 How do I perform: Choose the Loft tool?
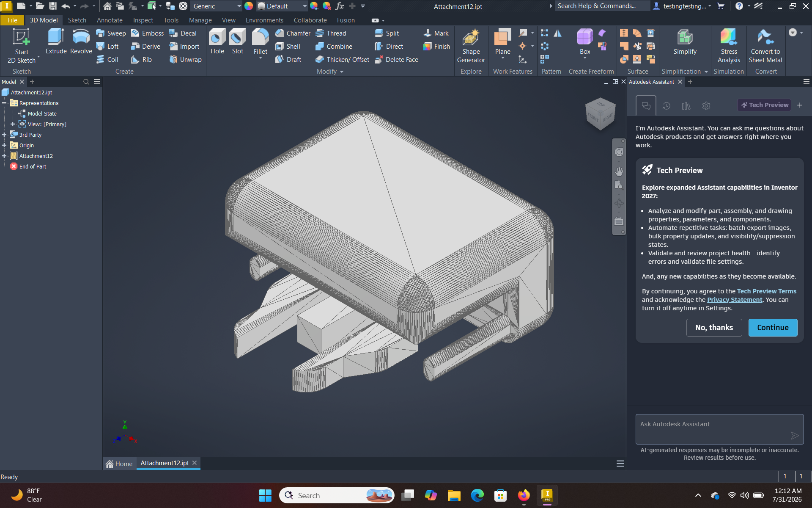click(107, 46)
